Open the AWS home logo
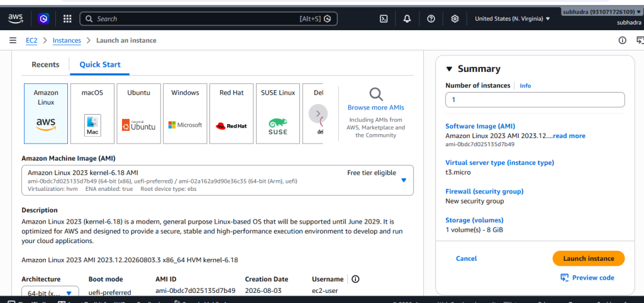The height and width of the screenshot is (303, 644). coord(16,18)
